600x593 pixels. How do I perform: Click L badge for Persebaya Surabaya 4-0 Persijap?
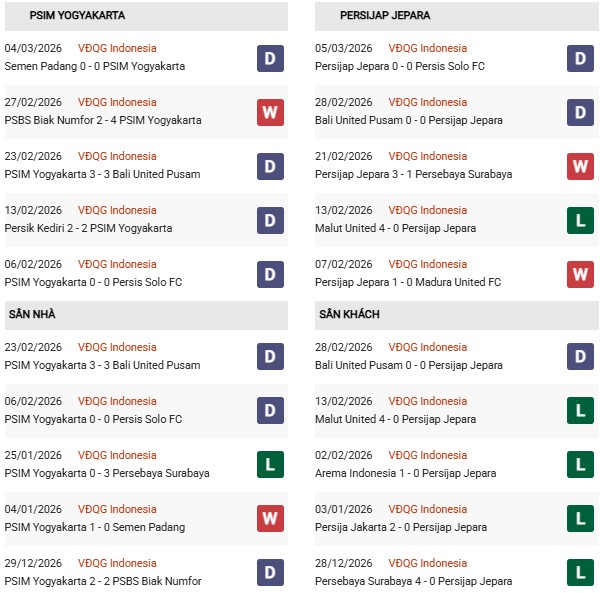point(581,572)
